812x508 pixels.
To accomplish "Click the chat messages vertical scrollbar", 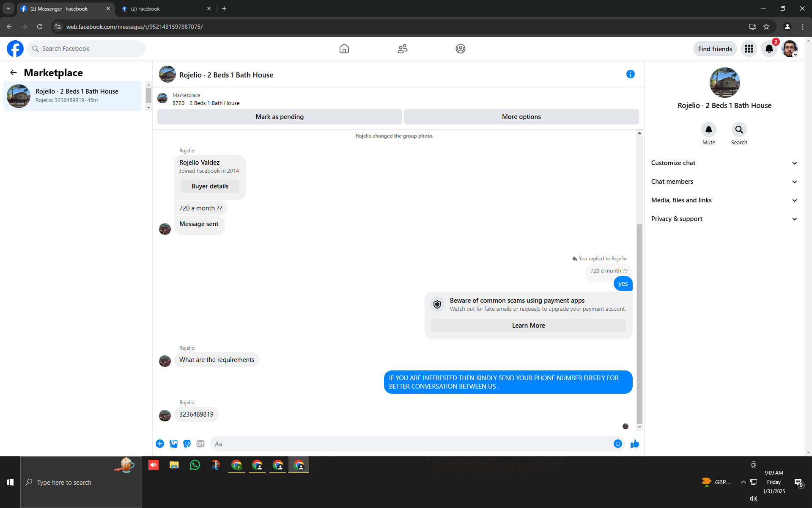I will pyautogui.click(x=639, y=323).
